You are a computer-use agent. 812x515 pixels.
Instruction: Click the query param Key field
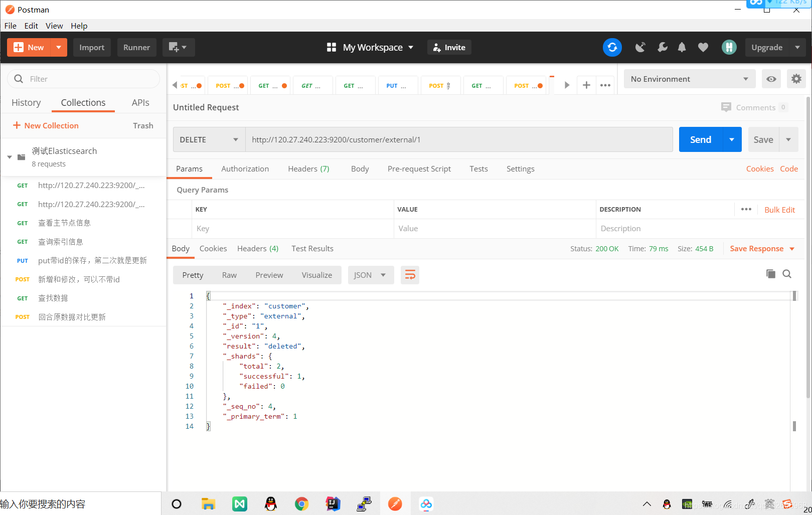click(x=292, y=228)
